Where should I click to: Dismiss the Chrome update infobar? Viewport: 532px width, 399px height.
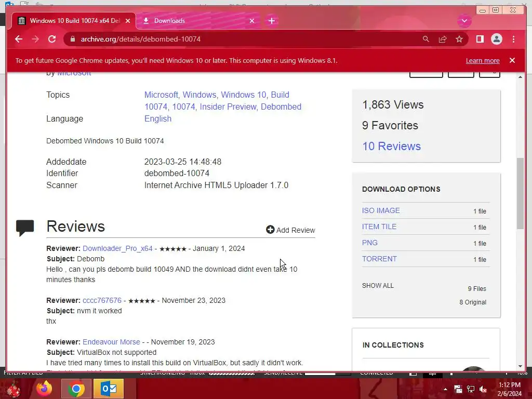(x=512, y=60)
